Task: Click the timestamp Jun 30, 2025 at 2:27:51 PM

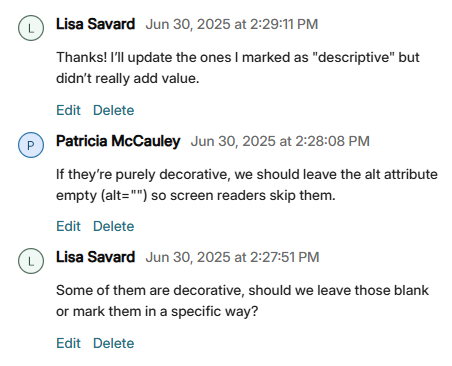Action: (232, 257)
